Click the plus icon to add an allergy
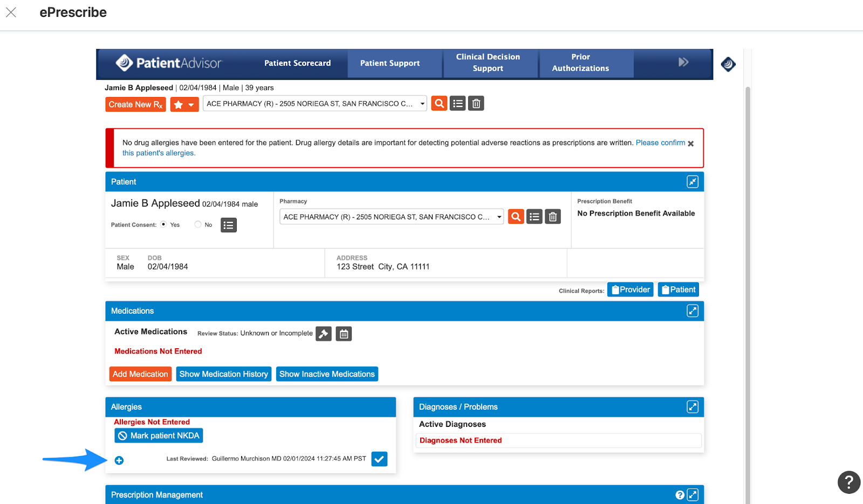This screenshot has height=504, width=863. click(x=119, y=460)
